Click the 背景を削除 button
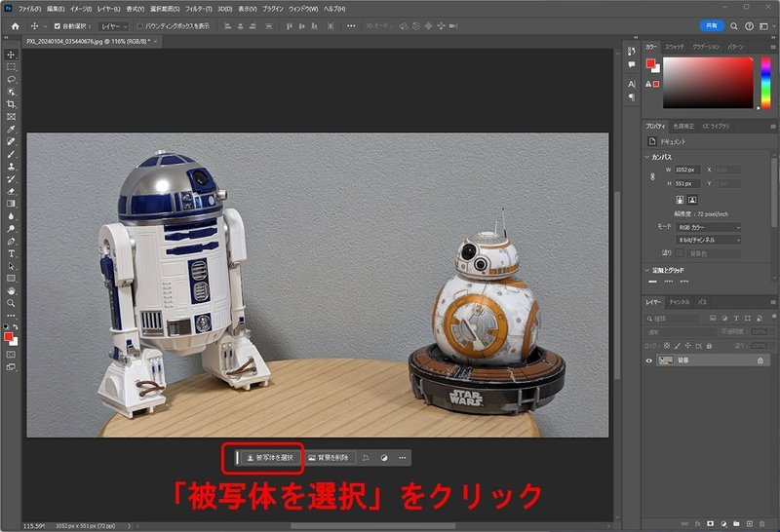The height and width of the screenshot is (532, 780). click(x=329, y=458)
